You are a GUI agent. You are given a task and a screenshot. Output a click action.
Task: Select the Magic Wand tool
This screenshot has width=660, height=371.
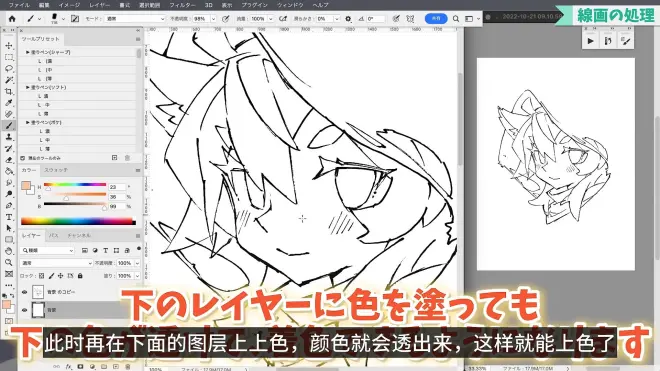coord(9,80)
